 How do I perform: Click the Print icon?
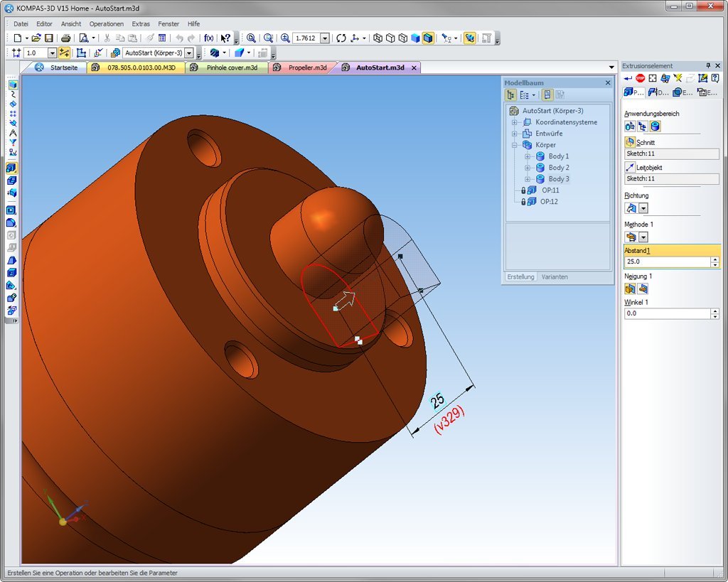click(x=65, y=38)
